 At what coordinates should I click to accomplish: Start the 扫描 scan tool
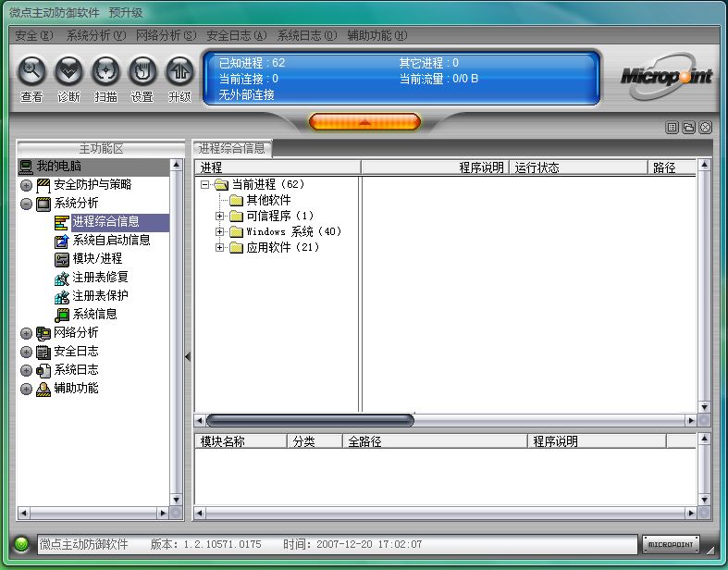click(105, 71)
